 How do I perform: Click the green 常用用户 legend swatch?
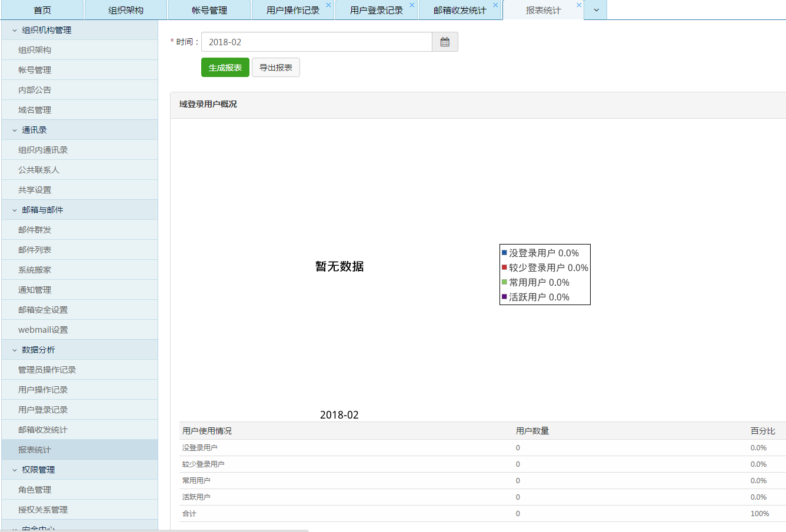click(x=504, y=282)
